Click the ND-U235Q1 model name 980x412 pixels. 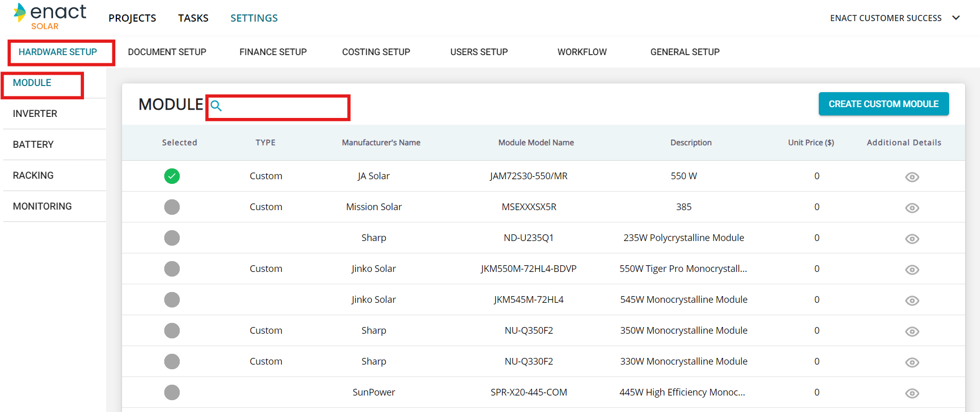coord(529,238)
